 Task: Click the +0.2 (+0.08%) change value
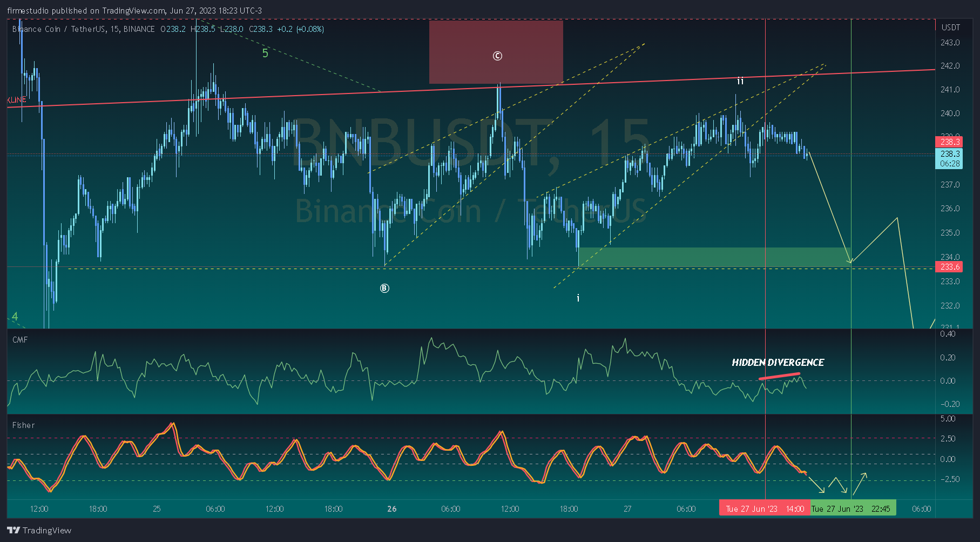(x=301, y=29)
